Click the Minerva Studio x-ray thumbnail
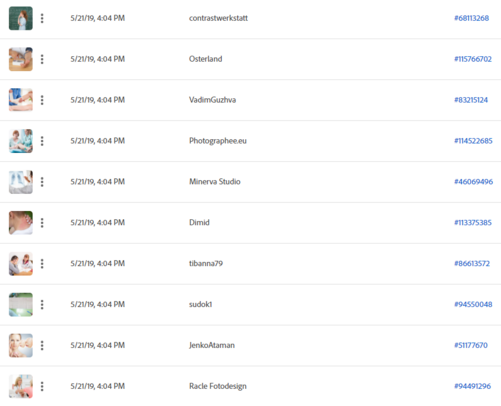Screen dimensions: 501x406 pos(21,182)
